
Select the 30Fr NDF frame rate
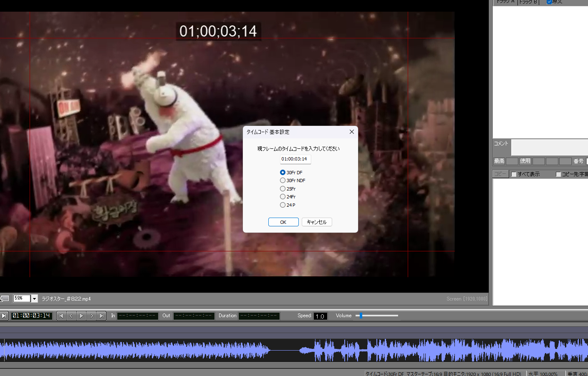click(x=283, y=180)
